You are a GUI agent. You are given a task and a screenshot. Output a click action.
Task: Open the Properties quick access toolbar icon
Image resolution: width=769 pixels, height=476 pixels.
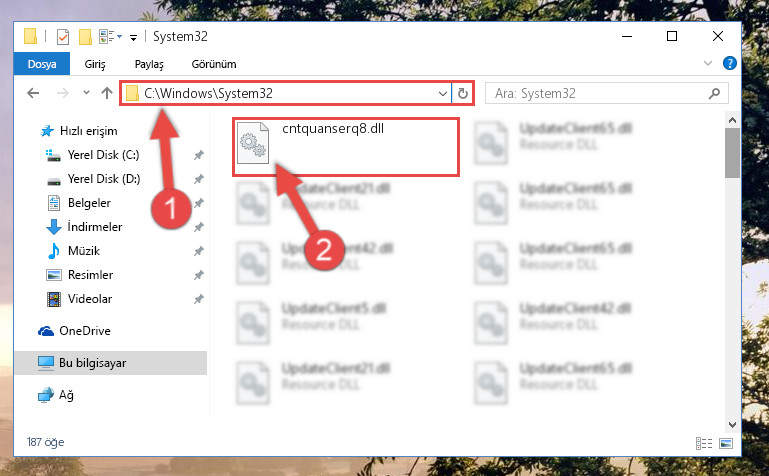(x=63, y=37)
